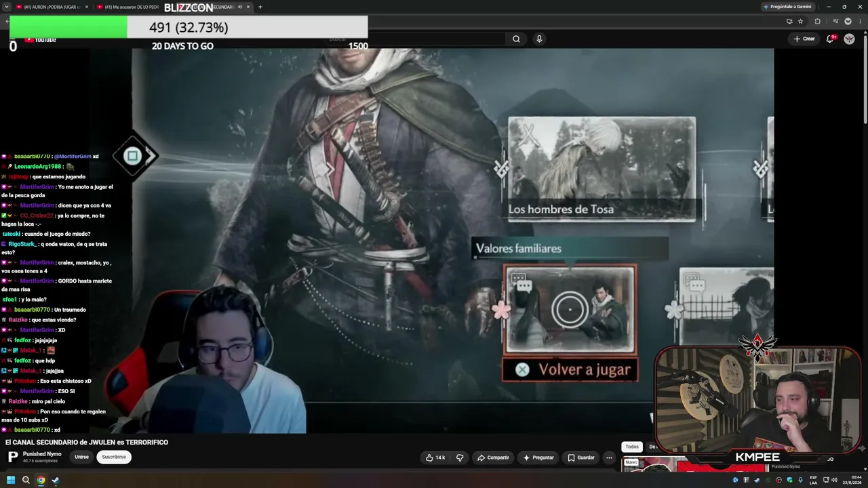Click the video title text

click(x=87, y=442)
